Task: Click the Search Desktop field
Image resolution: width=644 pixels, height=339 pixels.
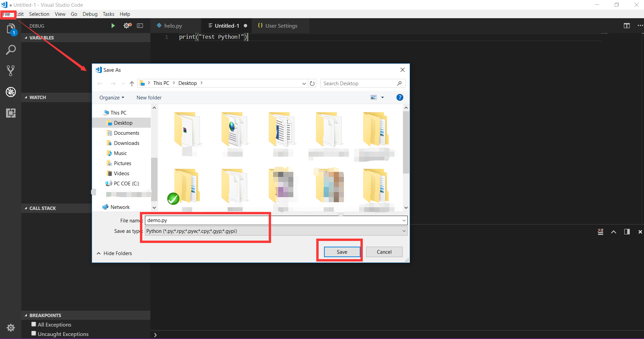Action: point(363,84)
